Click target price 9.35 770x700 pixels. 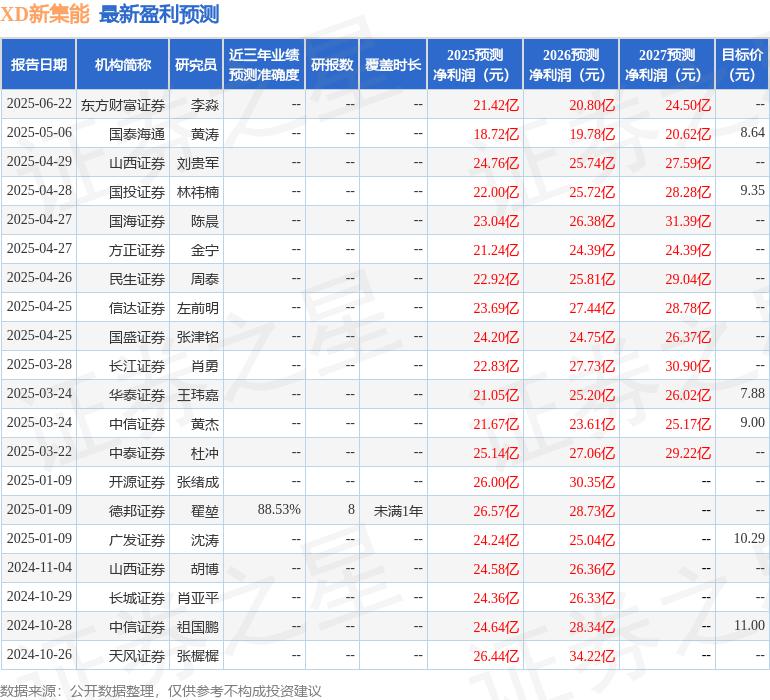(x=752, y=191)
